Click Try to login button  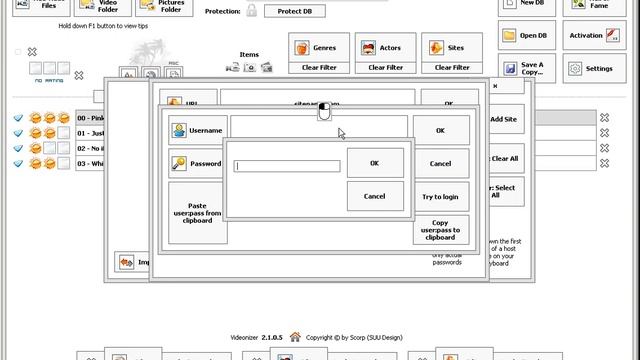coord(441,197)
